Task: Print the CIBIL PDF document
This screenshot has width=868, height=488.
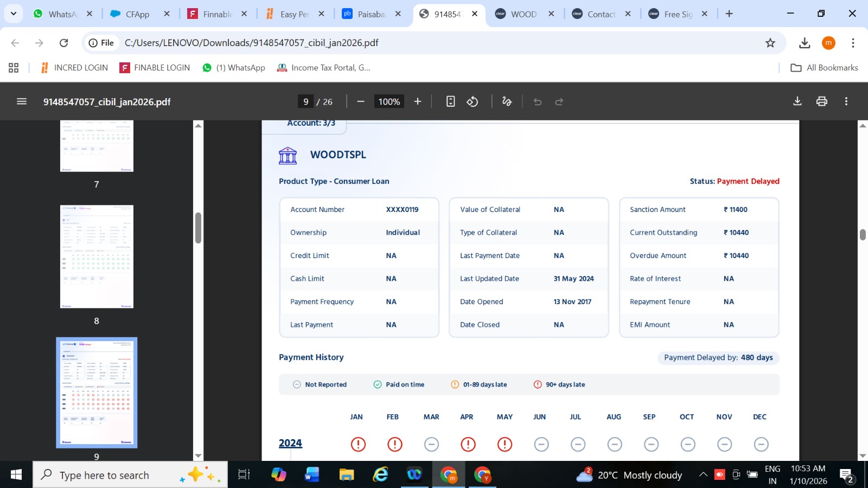Action: 822,101
